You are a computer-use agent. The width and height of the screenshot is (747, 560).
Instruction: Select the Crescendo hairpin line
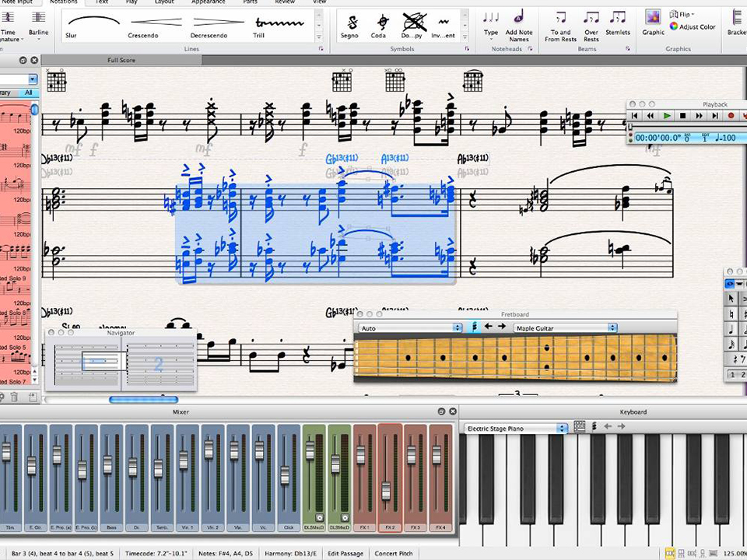[x=156, y=26]
